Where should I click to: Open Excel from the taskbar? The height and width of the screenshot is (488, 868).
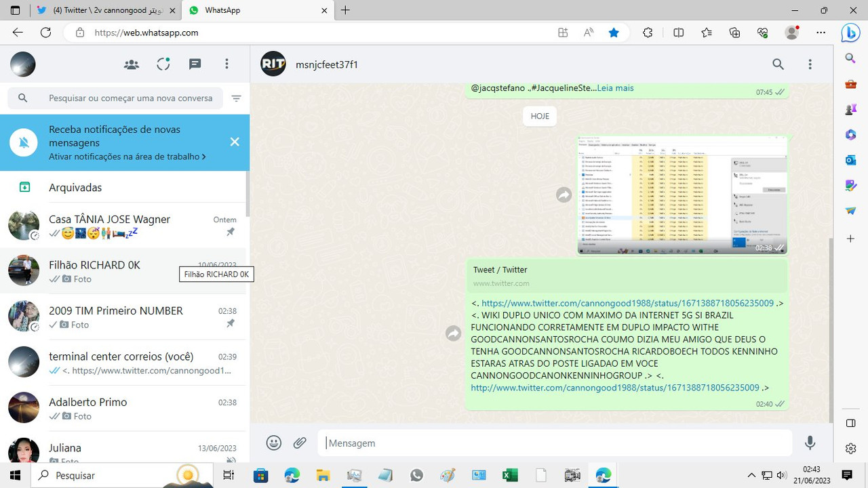point(510,475)
